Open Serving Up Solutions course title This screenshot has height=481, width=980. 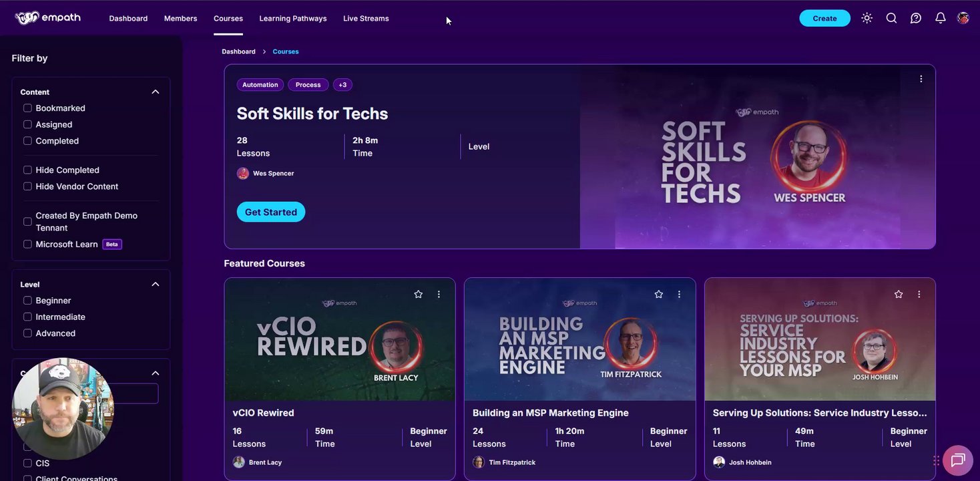[820, 413]
